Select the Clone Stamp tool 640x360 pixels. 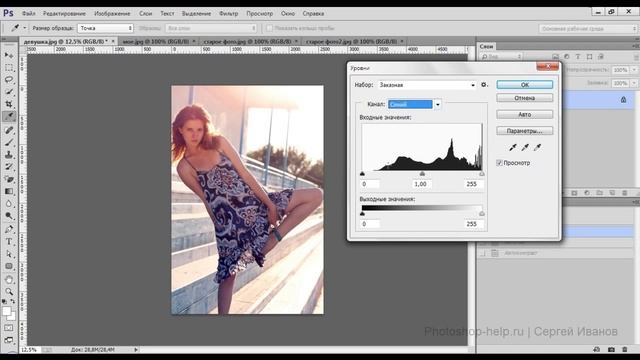[x=9, y=154]
